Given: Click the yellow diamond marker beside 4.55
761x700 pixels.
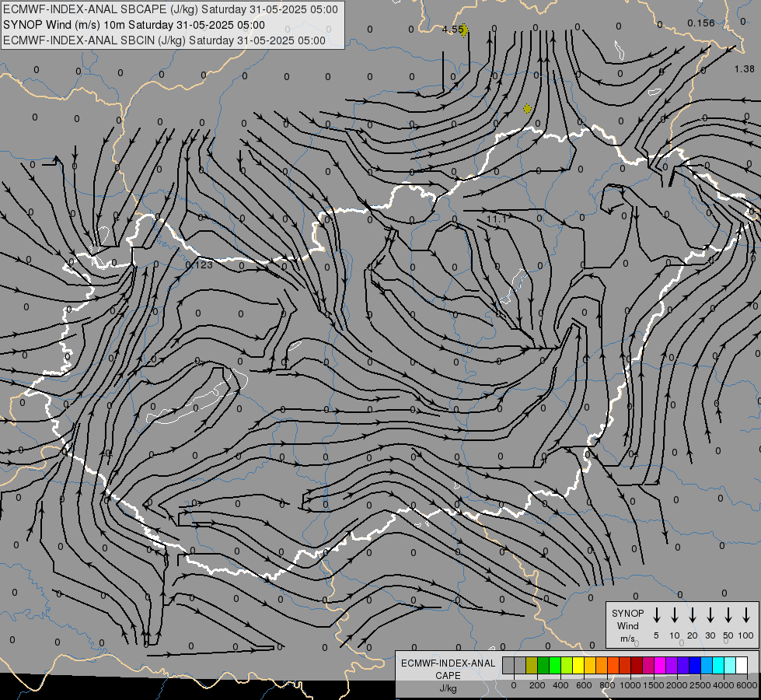Looking at the screenshot, I should (463, 30).
